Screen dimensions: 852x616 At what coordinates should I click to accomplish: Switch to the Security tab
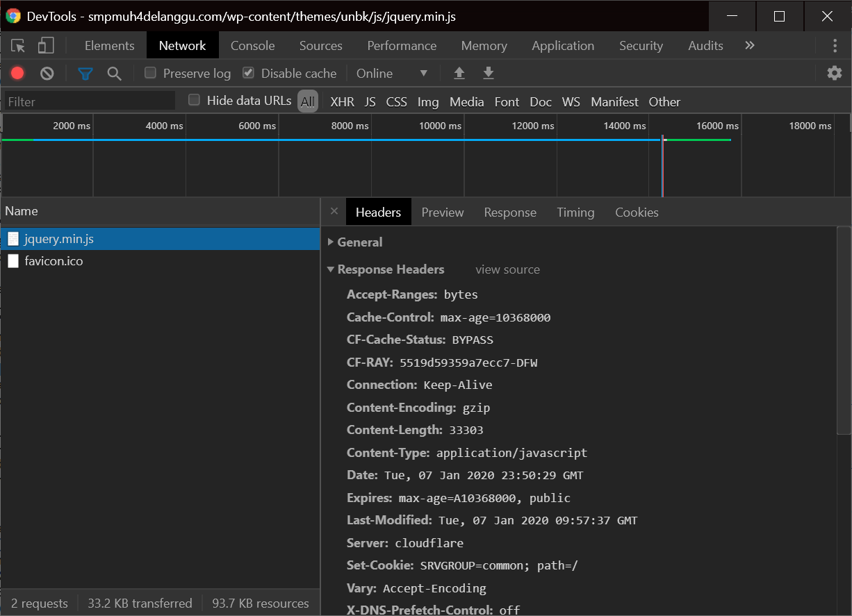(x=641, y=46)
